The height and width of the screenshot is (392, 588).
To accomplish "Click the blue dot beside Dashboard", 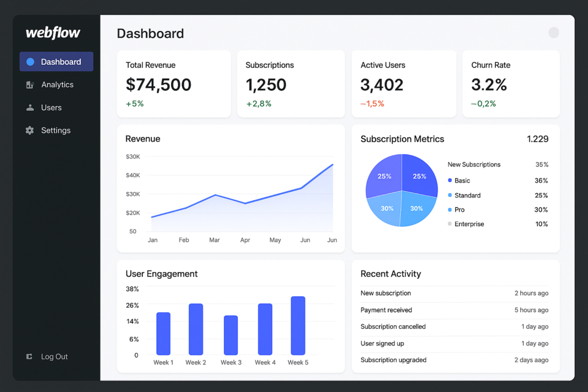I will coord(32,61).
